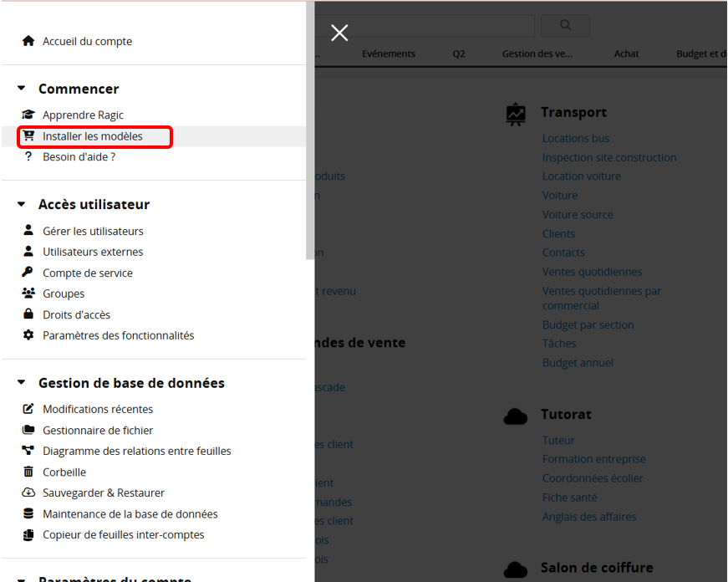Image resolution: width=728 pixels, height=582 pixels.
Task: Close the side menu with the X
Action: pos(339,33)
